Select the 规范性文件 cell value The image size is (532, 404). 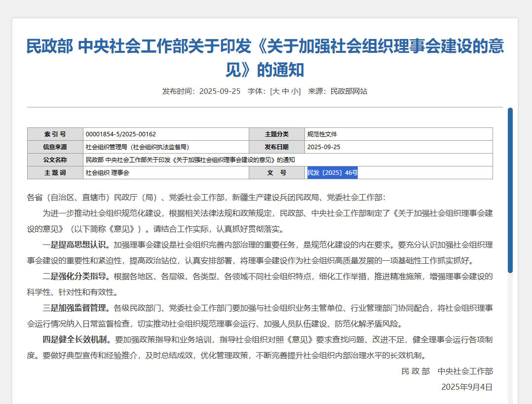coord(322,134)
